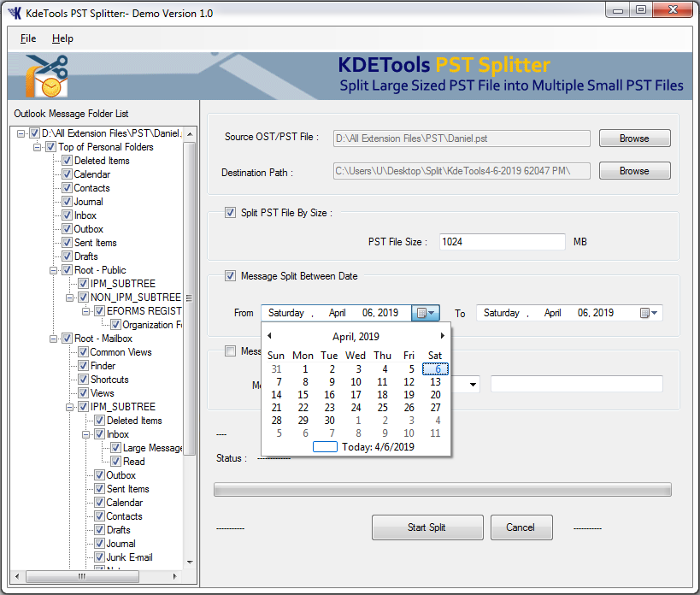Click the Start Split button
This screenshot has width=700, height=595.
pyautogui.click(x=427, y=527)
